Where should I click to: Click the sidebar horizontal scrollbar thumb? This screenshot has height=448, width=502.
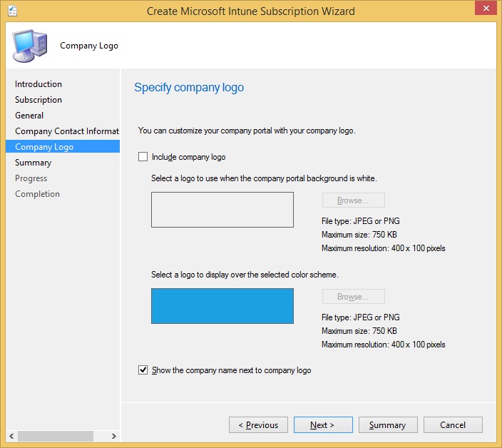(56, 436)
